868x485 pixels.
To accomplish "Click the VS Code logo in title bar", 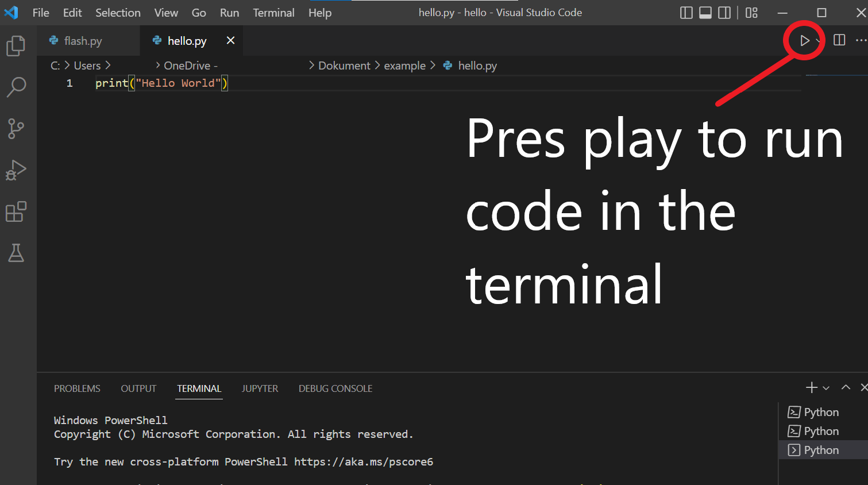I will pos(11,12).
